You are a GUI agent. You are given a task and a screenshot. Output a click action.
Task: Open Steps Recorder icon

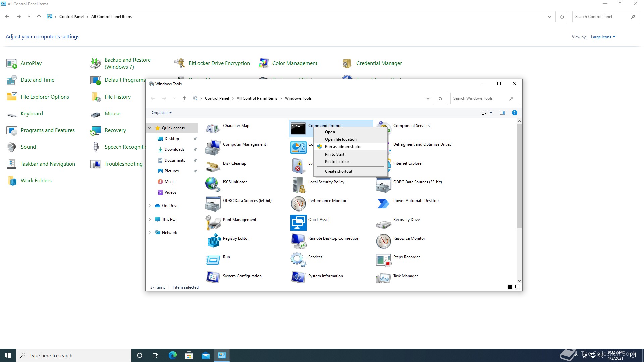click(383, 260)
